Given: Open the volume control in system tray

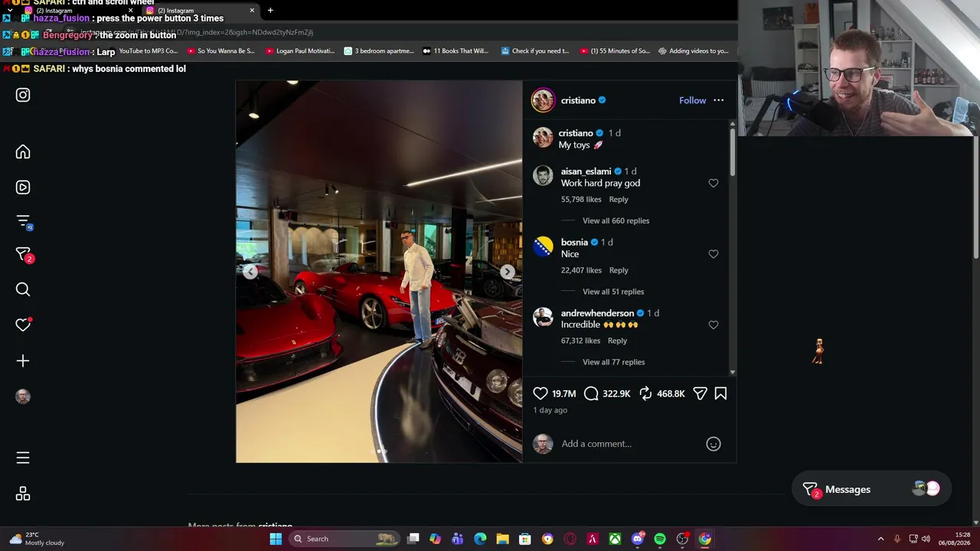Looking at the screenshot, I should click(926, 539).
